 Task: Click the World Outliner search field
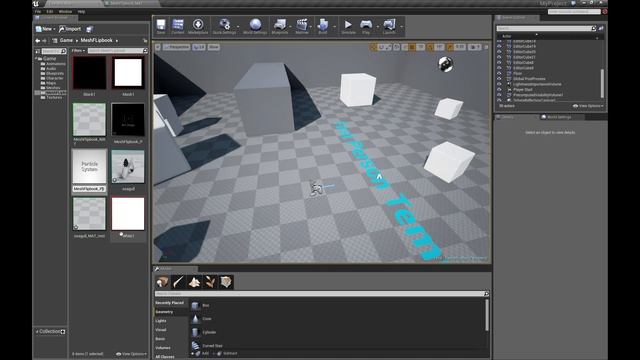pos(546,28)
